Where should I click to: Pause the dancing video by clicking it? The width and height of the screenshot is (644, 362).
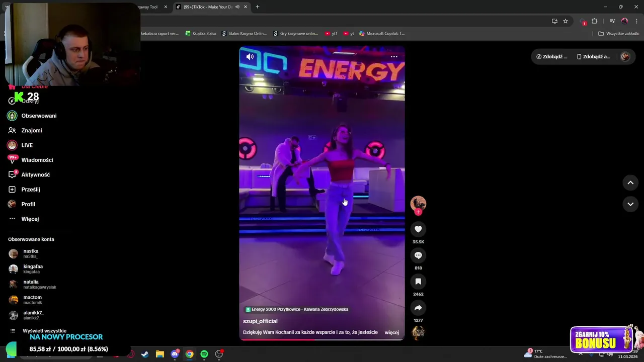click(321, 194)
